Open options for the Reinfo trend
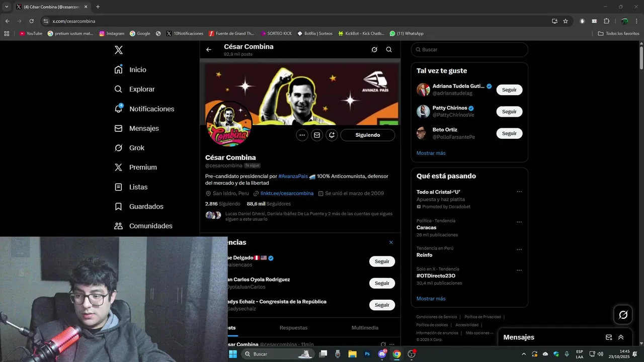644x362 pixels. pyautogui.click(x=519, y=249)
